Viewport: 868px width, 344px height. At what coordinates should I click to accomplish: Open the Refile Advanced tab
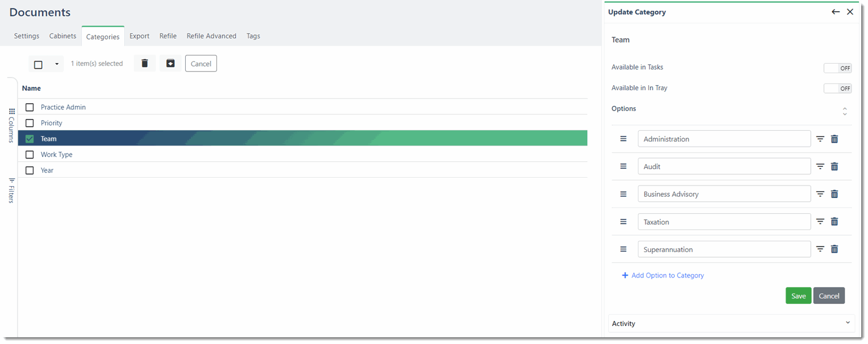(x=211, y=36)
